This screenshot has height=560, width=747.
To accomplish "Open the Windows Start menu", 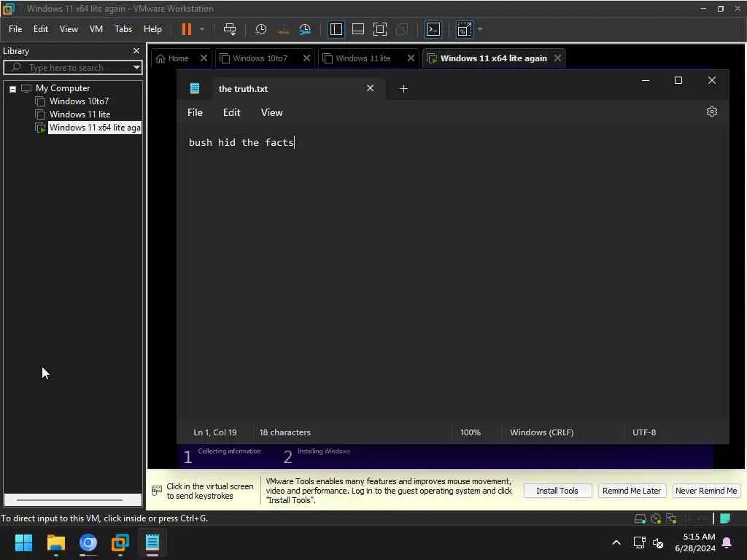I will [23, 542].
